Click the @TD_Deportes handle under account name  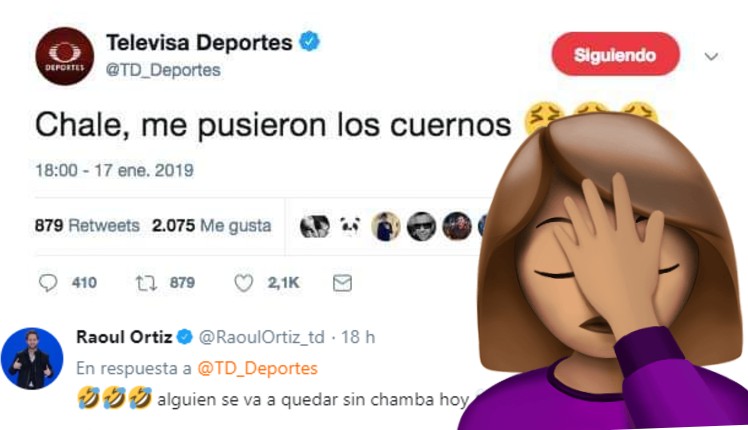pyautogui.click(x=163, y=70)
